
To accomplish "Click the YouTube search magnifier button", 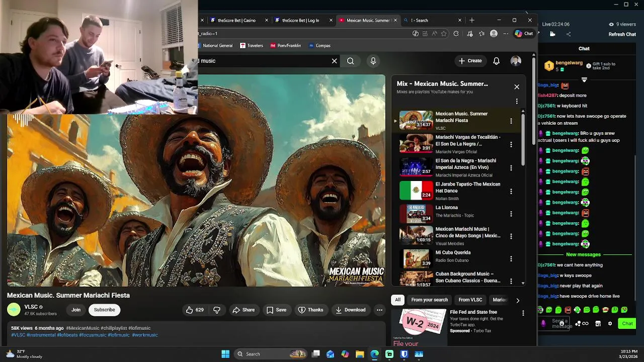I will tap(351, 61).
